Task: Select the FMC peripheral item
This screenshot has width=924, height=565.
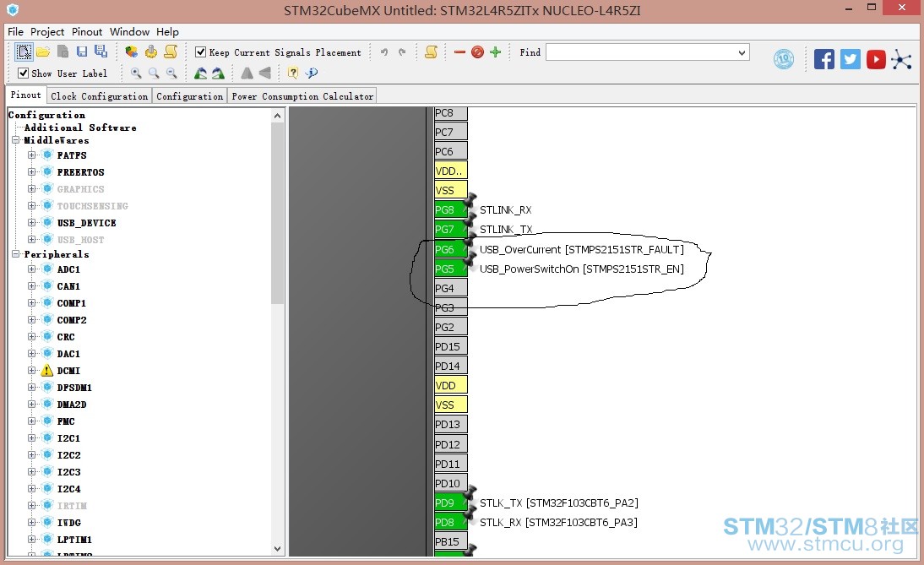Action: point(66,421)
